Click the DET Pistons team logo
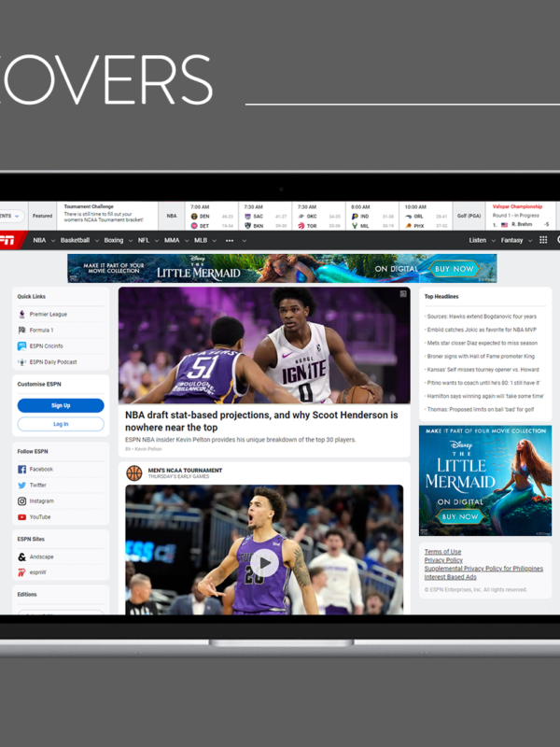560x747 pixels. tap(194, 226)
